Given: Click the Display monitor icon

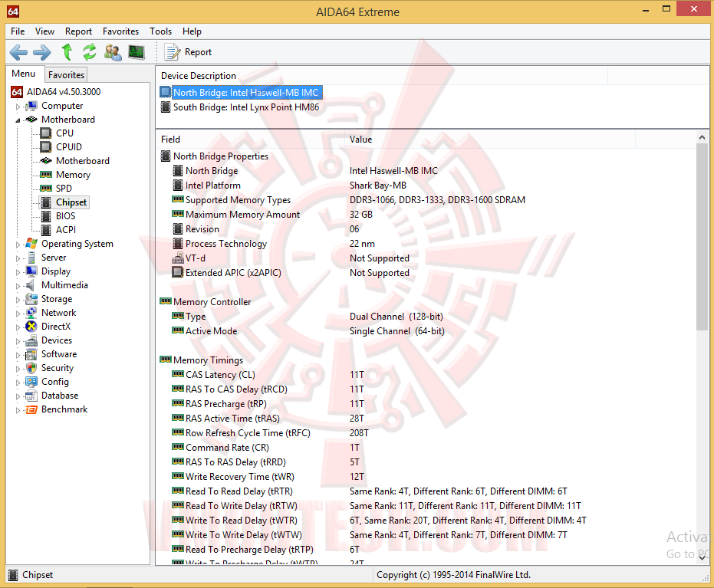Looking at the screenshot, I should click(x=31, y=271).
